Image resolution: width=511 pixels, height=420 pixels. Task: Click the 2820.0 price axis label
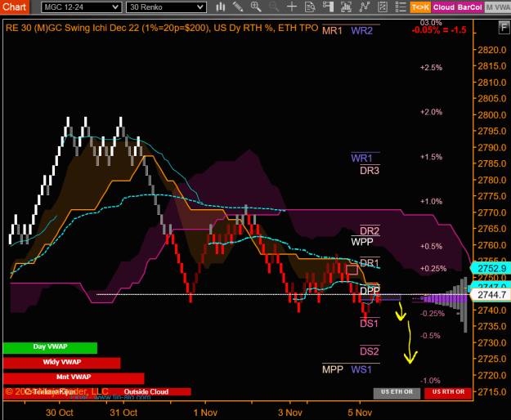tap(492, 50)
